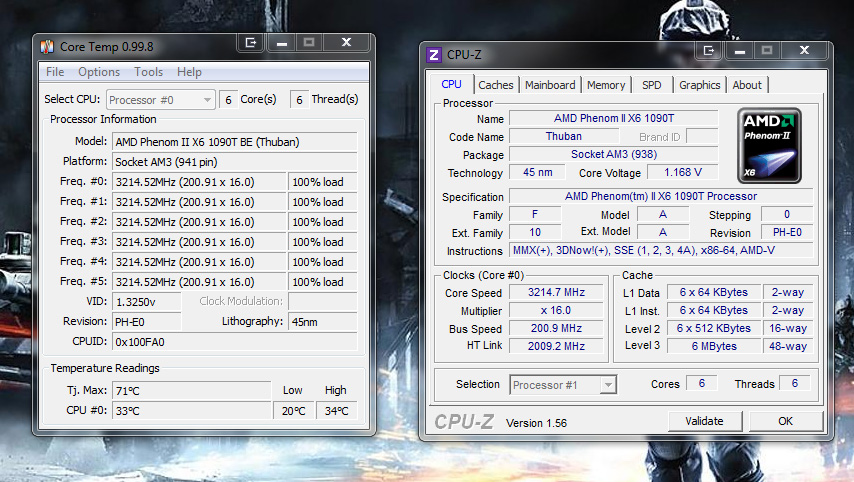Open the Options menu in Core Temp
This screenshot has width=854, height=482.
point(99,72)
